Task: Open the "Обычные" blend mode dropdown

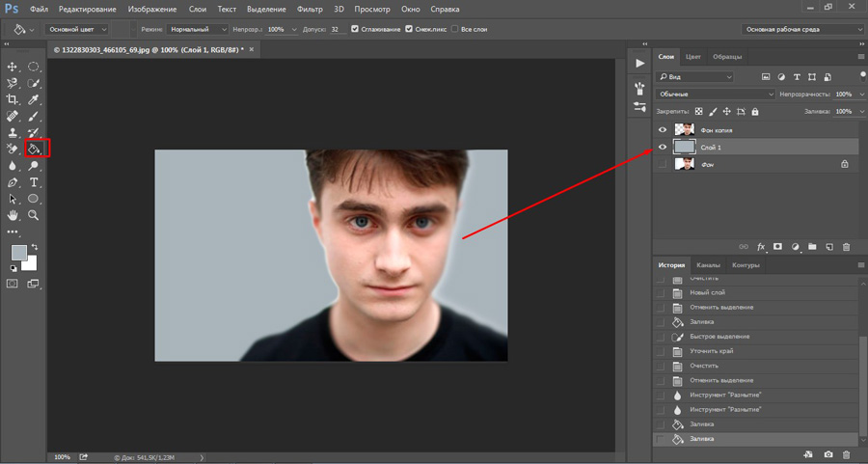Action: (x=715, y=95)
